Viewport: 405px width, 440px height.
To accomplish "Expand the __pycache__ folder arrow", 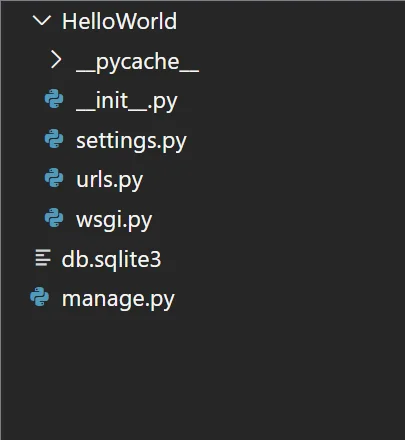I will [x=56, y=60].
